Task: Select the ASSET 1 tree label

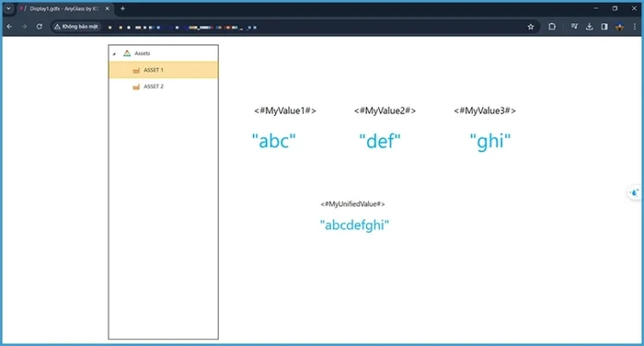Action: (x=153, y=70)
